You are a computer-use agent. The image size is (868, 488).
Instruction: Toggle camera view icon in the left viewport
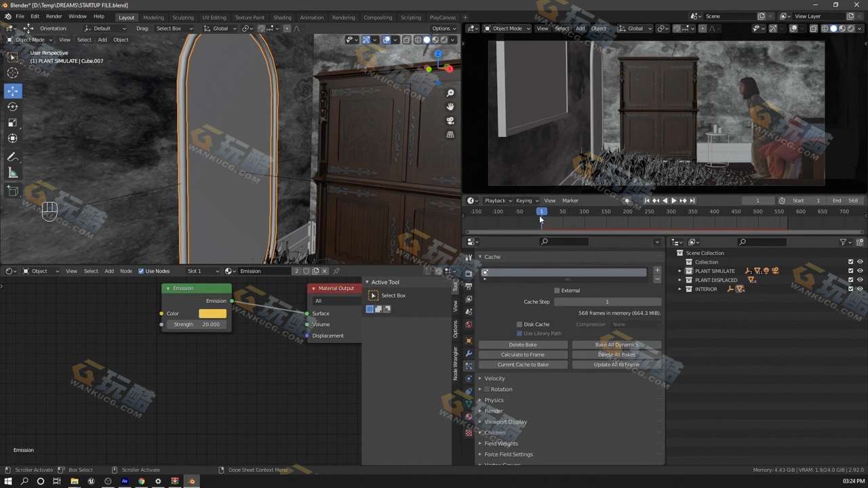[450, 121]
